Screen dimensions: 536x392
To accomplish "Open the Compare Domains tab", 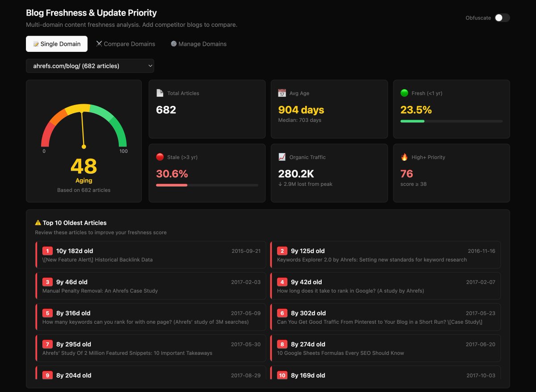I will [126, 44].
